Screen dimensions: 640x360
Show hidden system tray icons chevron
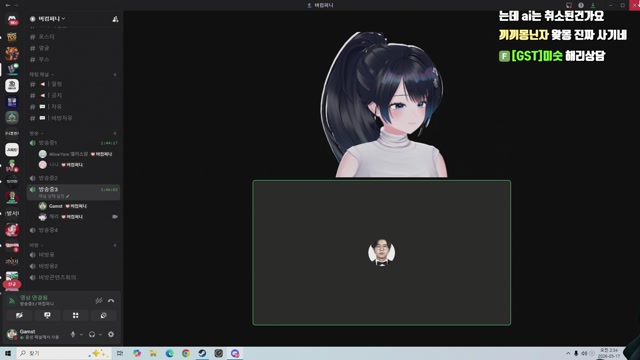click(568, 353)
